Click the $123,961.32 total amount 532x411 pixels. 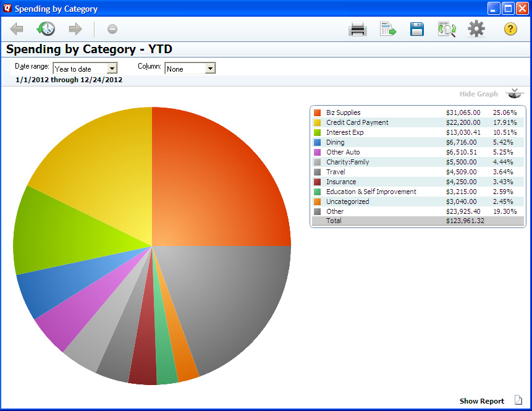click(465, 221)
